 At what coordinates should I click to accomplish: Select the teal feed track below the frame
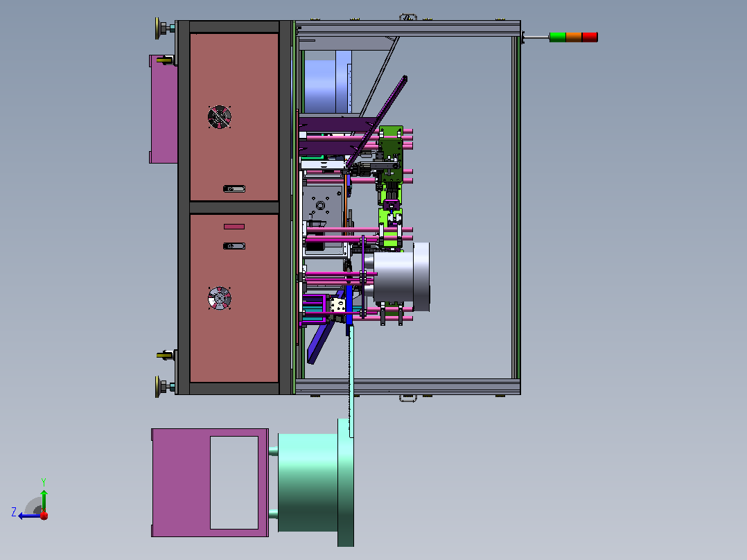351,381
